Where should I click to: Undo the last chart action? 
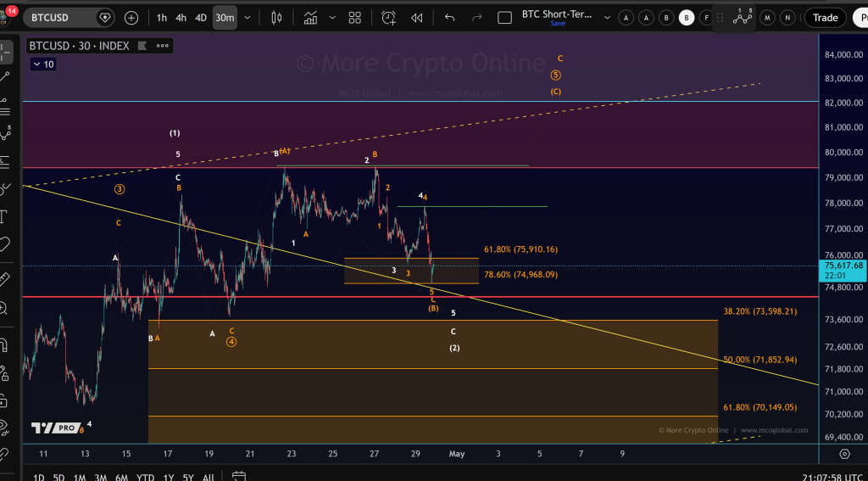click(x=450, y=17)
